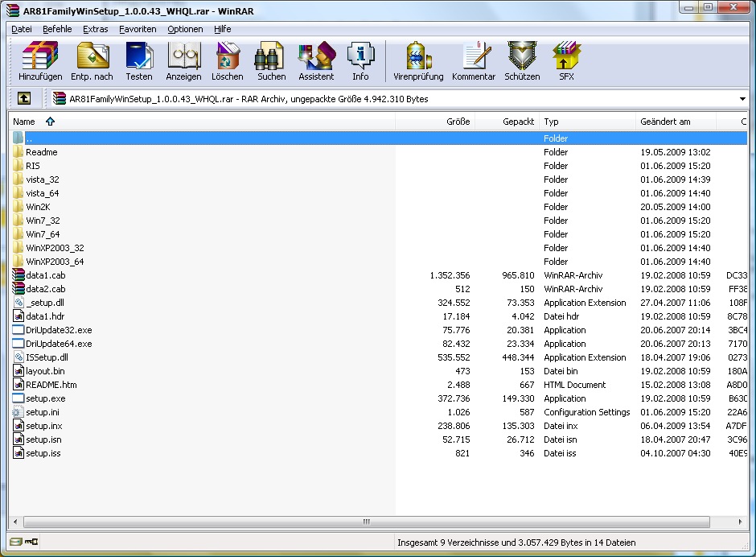The height and width of the screenshot is (557, 756).
Task: Select the setup.inx file name
Action: coord(44,426)
